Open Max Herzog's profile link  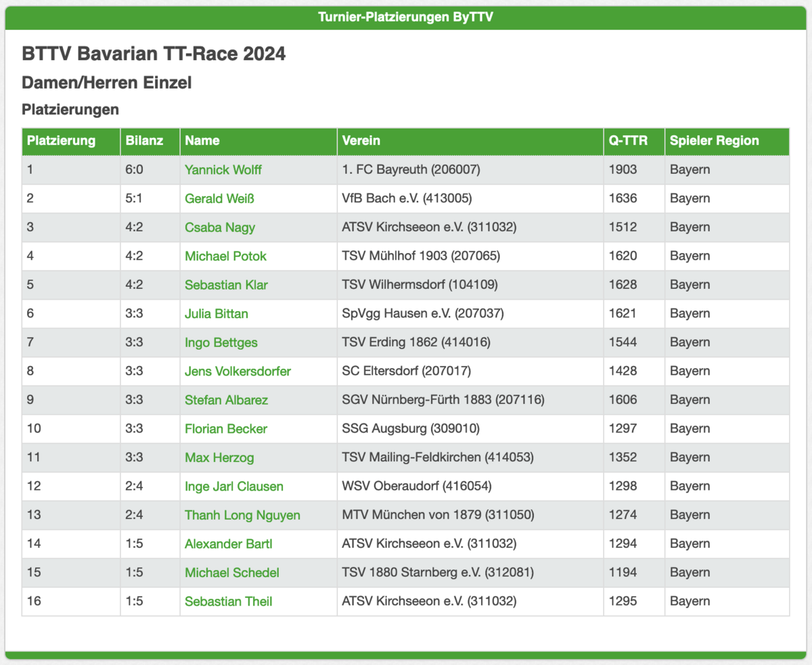pos(219,458)
